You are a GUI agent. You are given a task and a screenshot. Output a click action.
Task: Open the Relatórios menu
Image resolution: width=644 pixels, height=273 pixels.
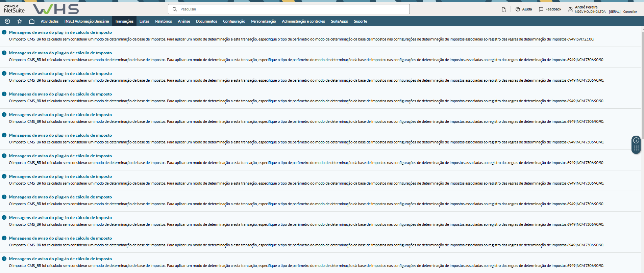click(x=164, y=21)
